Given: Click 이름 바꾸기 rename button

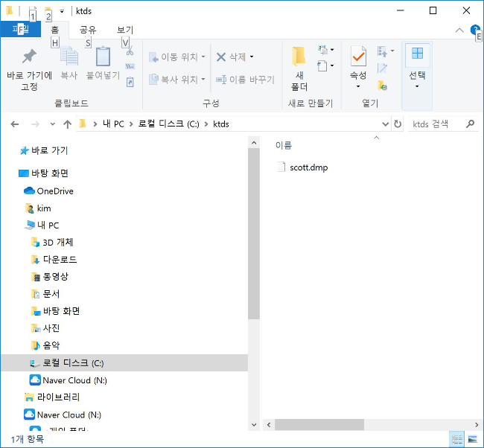Looking at the screenshot, I should [245, 80].
